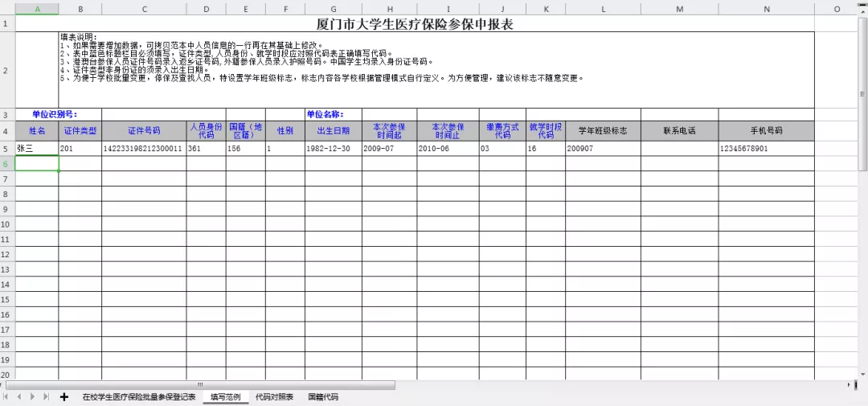This screenshot has width=868, height=406.
Task: Select column K header
Action: click(546, 9)
